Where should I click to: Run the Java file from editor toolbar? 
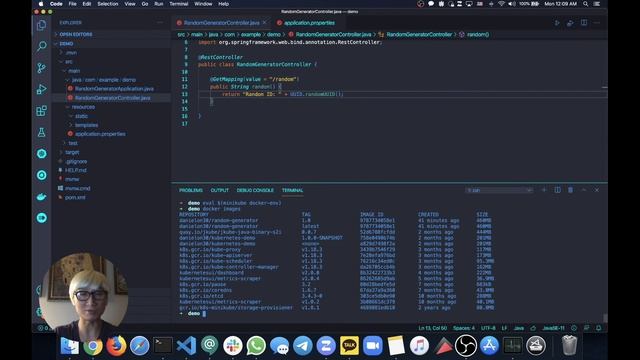[x=557, y=23]
